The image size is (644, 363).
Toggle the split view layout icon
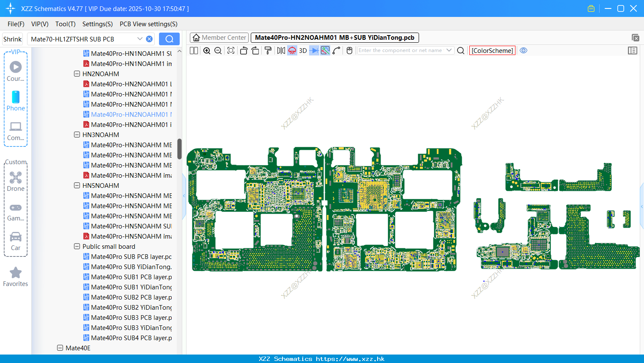pyautogui.click(x=194, y=50)
